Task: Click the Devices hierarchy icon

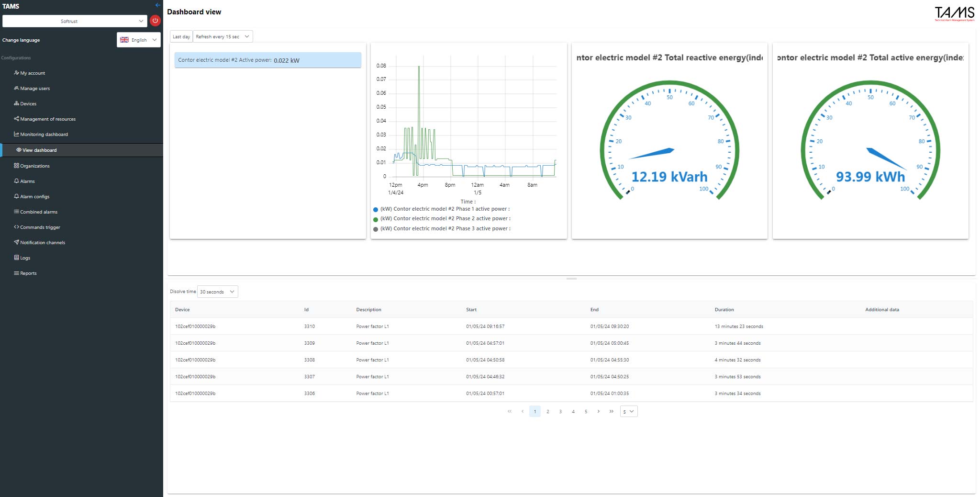Action: [16, 103]
